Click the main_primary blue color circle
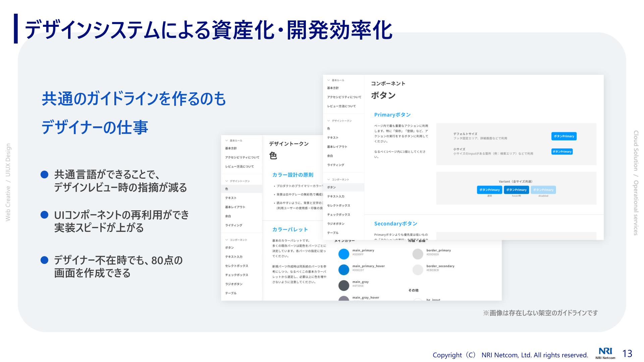The width and height of the screenshot is (644, 362). (344, 254)
